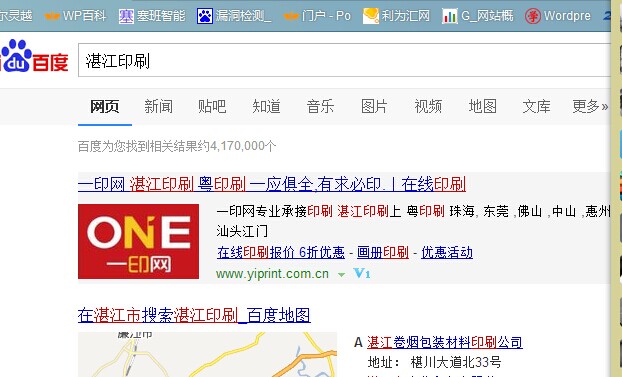The height and width of the screenshot is (377, 622).
Task: Open 在湛江市搜索湛江印刷_百度地图 result
Action: [194, 315]
